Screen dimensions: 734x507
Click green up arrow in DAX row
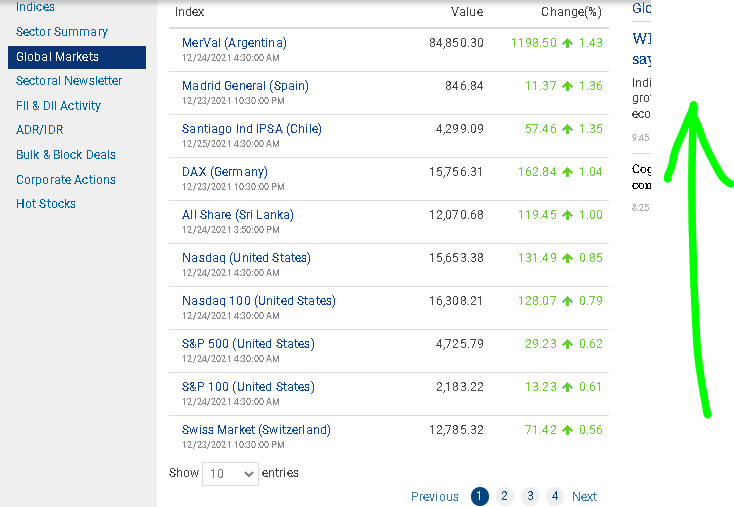[x=567, y=173]
